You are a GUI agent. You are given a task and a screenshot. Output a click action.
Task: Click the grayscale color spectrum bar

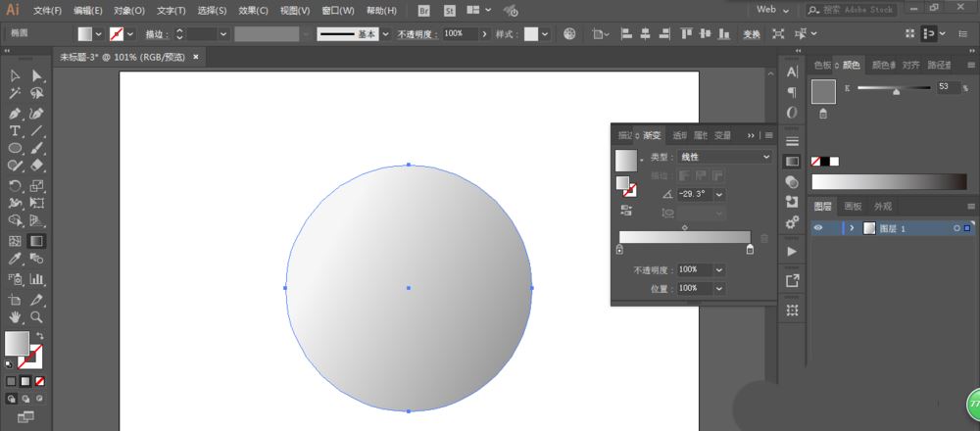click(x=889, y=182)
